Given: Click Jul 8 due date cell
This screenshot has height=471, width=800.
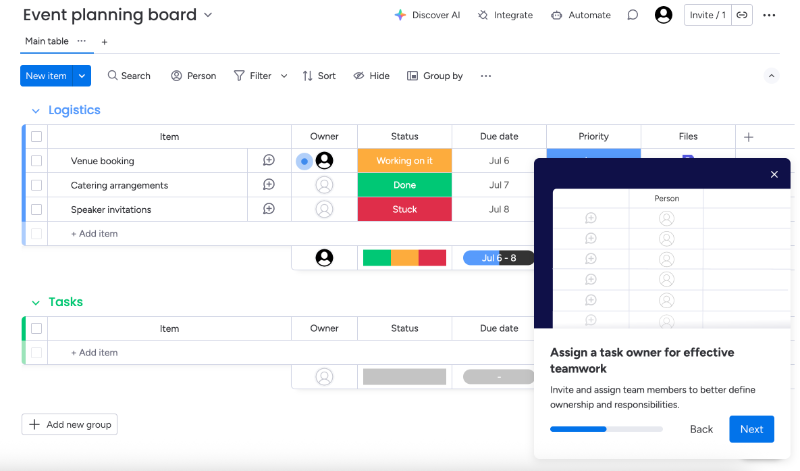Looking at the screenshot, I should pos(499,209).
